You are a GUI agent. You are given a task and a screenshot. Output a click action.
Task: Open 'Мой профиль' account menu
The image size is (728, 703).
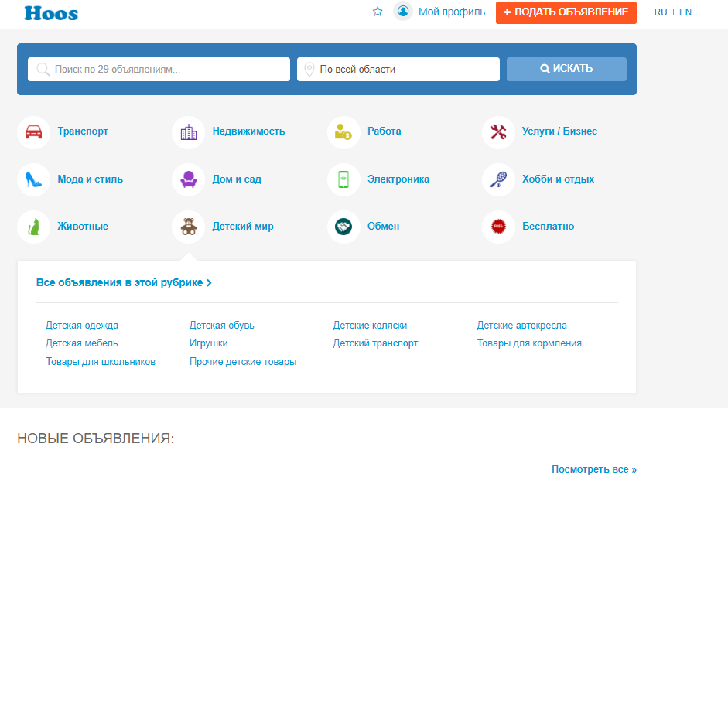tap(451, 12)
